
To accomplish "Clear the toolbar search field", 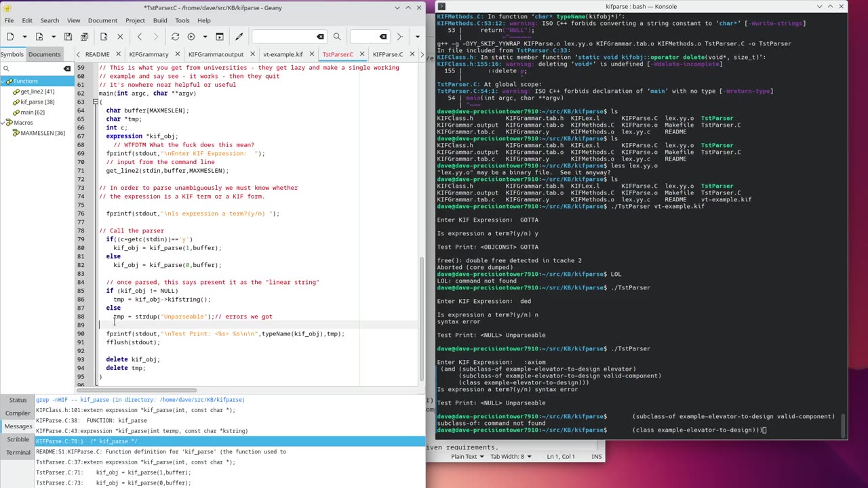I will click(x=320, y=37).
